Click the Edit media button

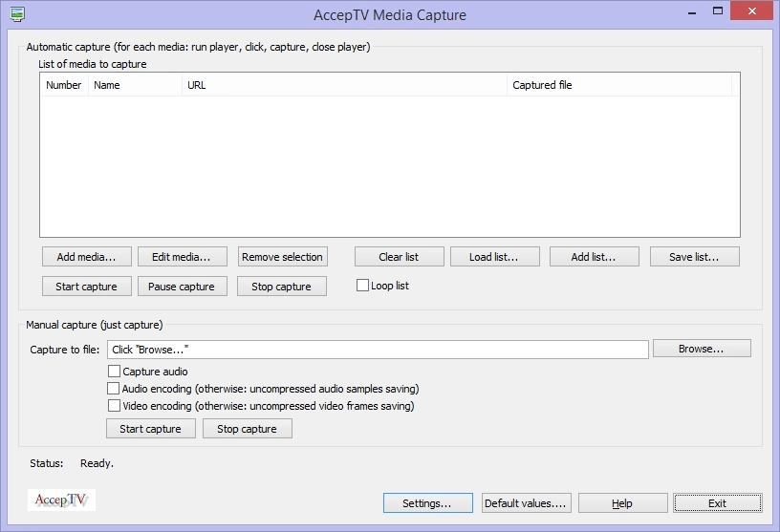pyautogui.click(x=182, y=257)
